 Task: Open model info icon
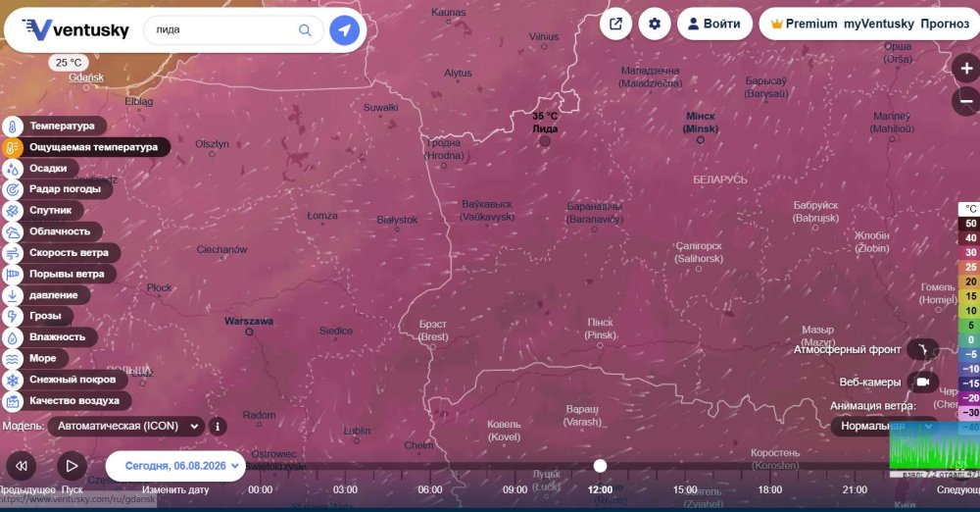217,427
